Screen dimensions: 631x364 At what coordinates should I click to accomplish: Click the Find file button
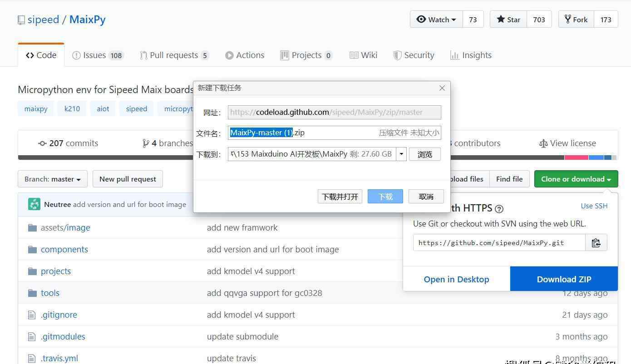click(x=509, y=179)
